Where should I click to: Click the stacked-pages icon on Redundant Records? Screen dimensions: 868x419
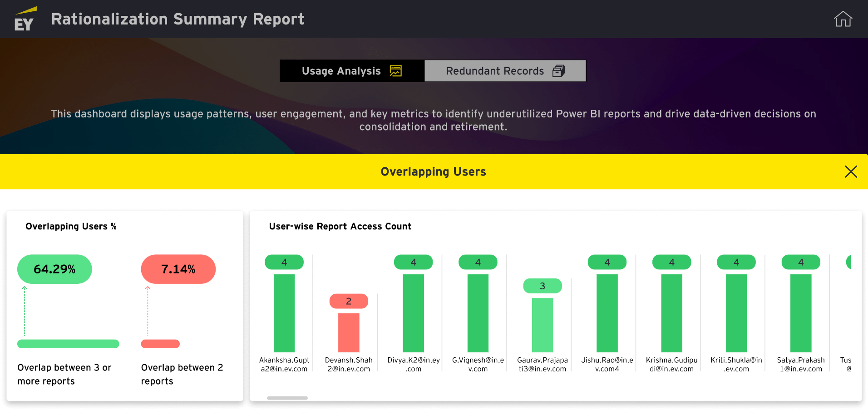(x=558, y=71)
